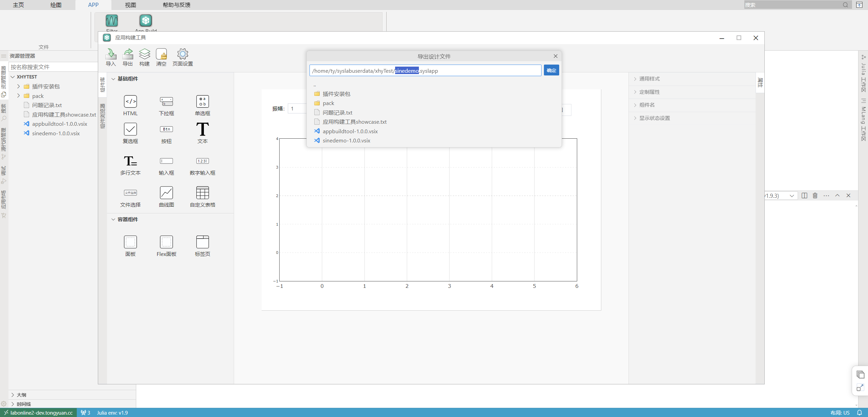The height and width of the screenshot is (417, 868).
Task: Click the 导出 export icon
Action: point(128,54)
